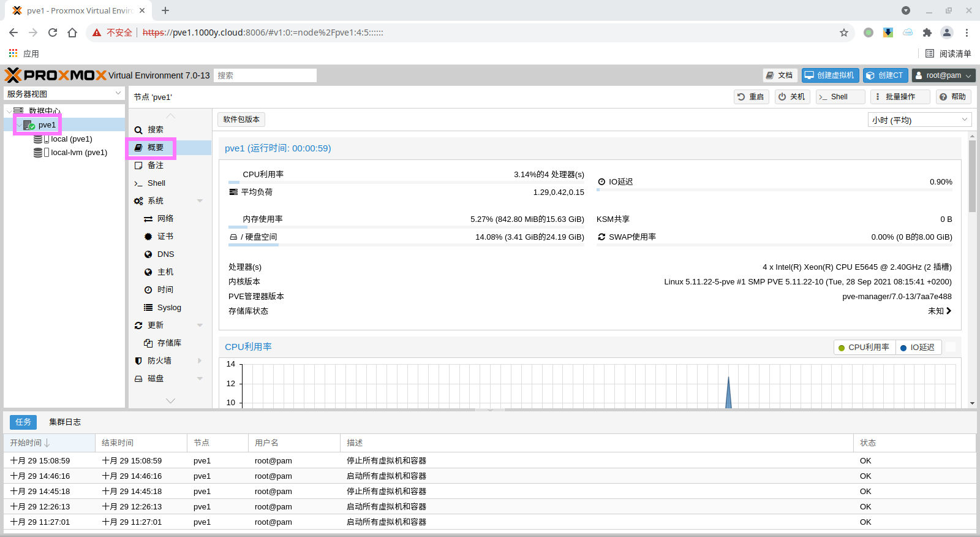
Task: Bookmark page with the star icon
Action: (844, 32)
